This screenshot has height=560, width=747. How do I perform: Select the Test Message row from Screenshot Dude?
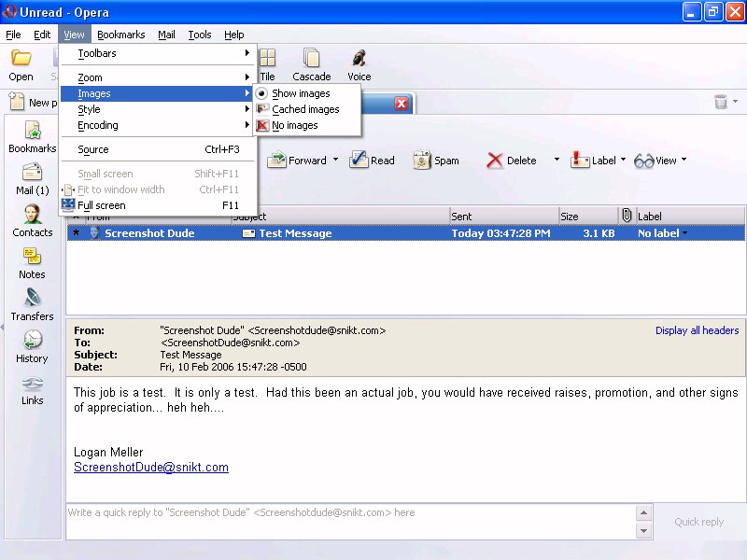point(406,233)
